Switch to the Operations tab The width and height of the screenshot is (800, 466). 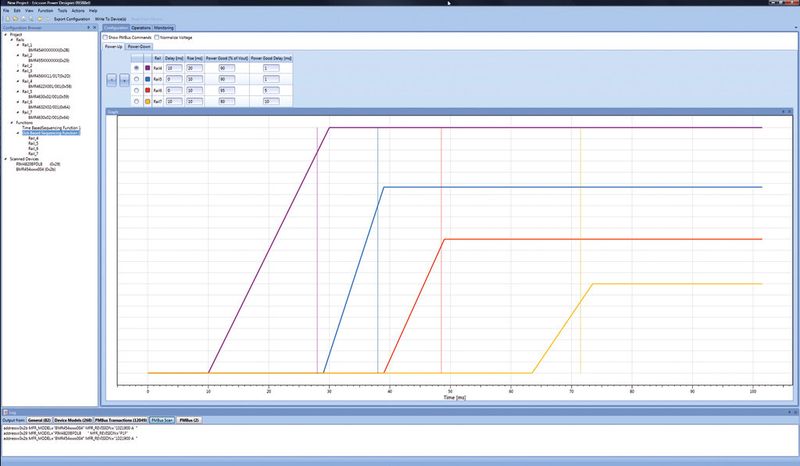(x=141, y=28)
